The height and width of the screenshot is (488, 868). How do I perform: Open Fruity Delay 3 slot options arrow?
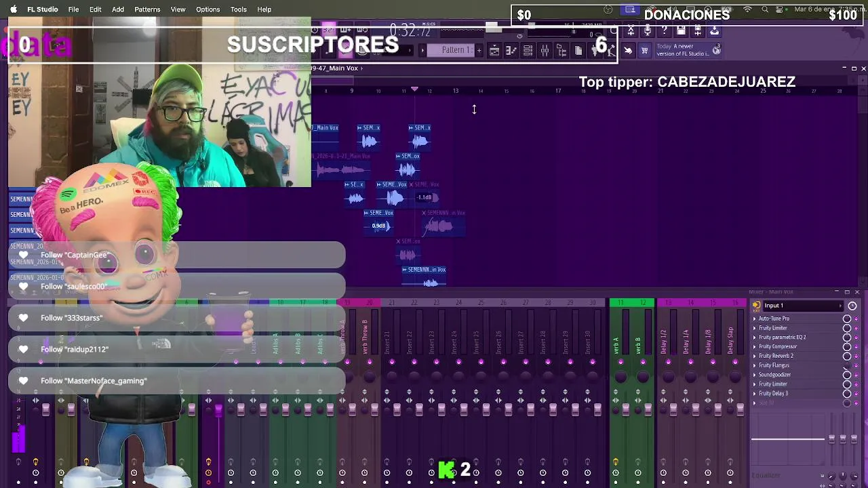tap(755, 393)
